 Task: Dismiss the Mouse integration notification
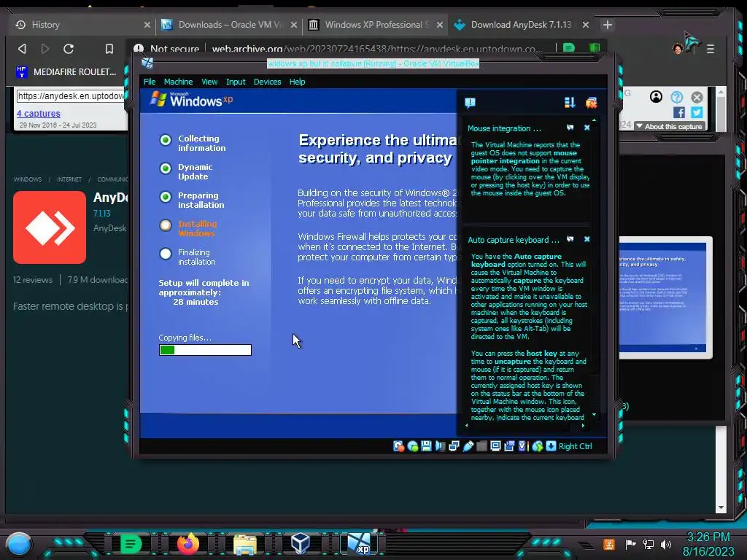[587, 128]
